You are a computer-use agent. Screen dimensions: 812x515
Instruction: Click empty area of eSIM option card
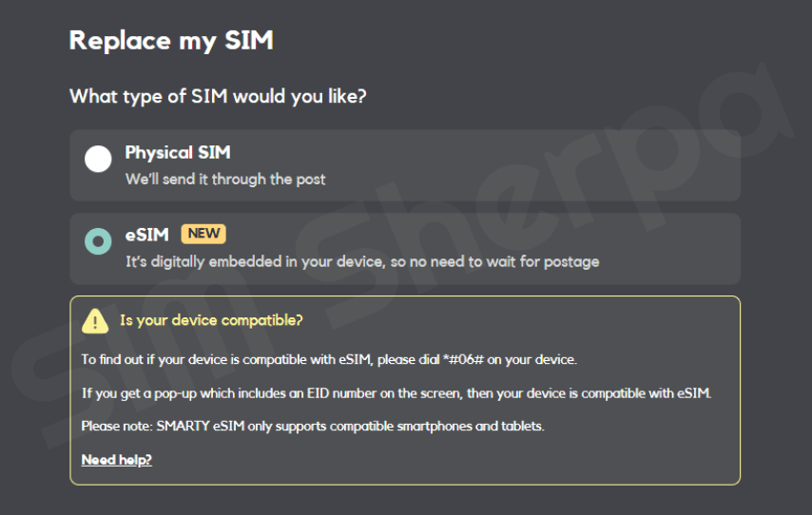(x=666, y=238)
